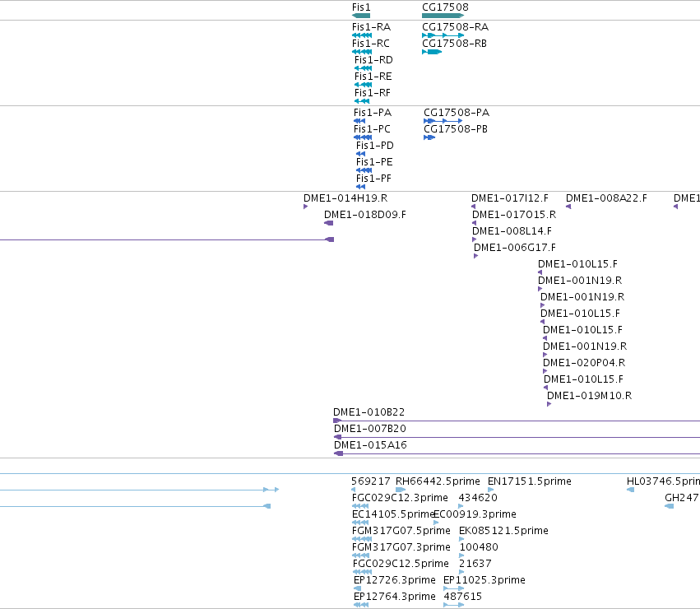
Task: Select the CG17508-PA protein feature
Action: pos(443,121)
